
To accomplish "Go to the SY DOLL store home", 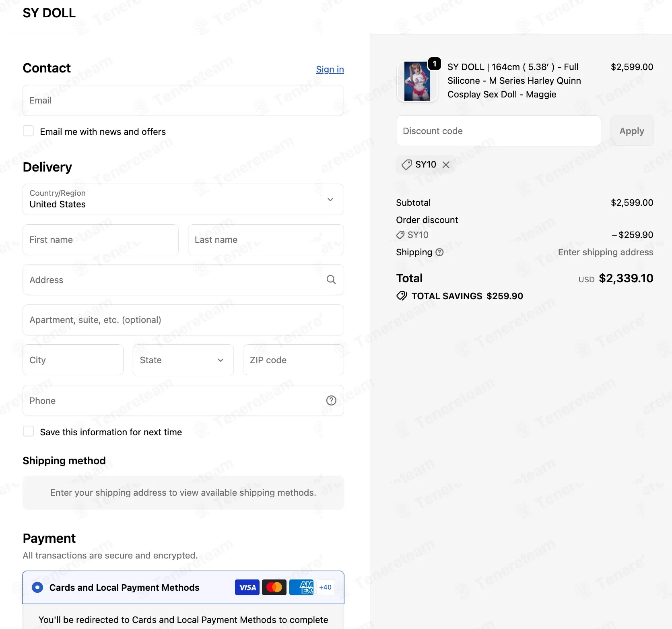I will coord(49,13).
